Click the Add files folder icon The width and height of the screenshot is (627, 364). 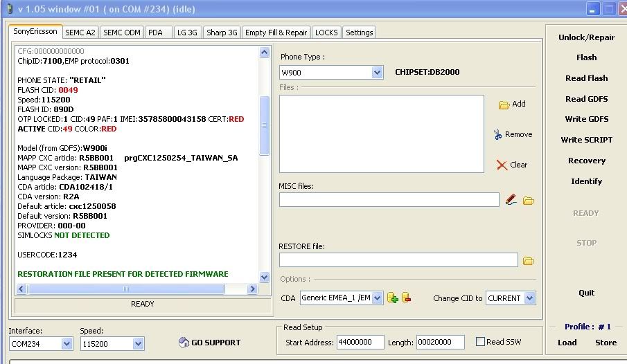point(504,104)
